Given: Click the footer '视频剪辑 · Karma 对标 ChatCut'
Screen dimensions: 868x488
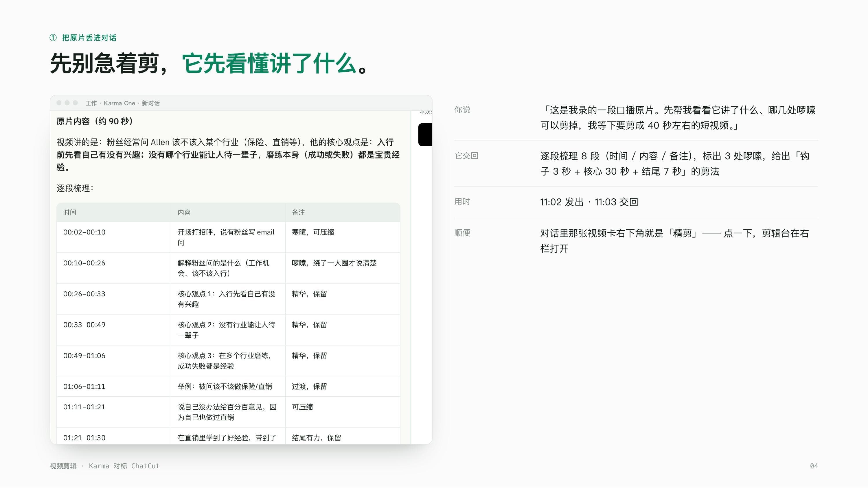Looking at the screenshot, I should 104,466.
